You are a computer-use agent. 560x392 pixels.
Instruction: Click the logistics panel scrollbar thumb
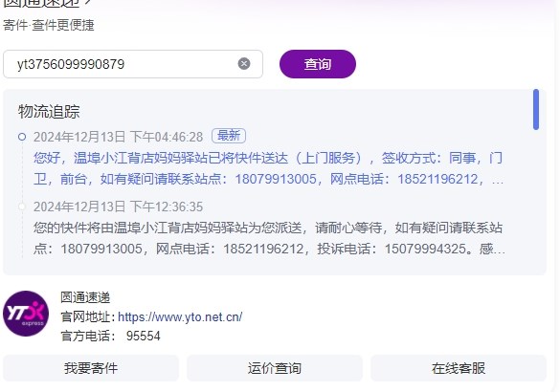click(x=536, y=110)
